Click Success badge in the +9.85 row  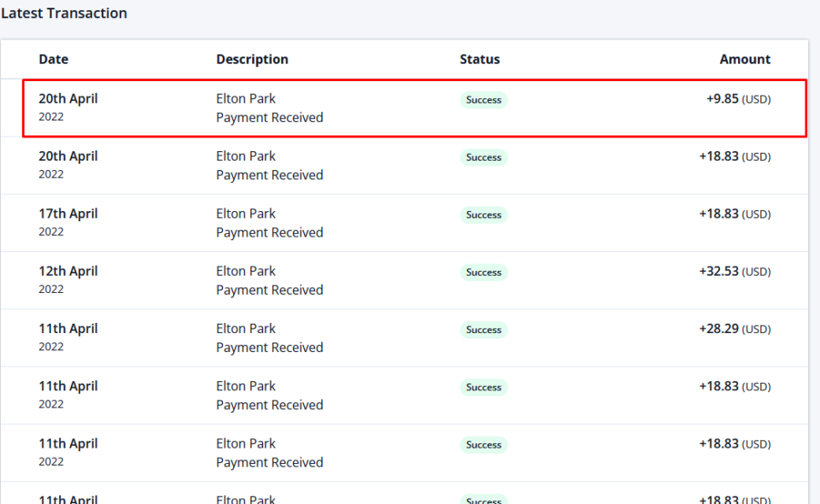click(x=483, y=100)
